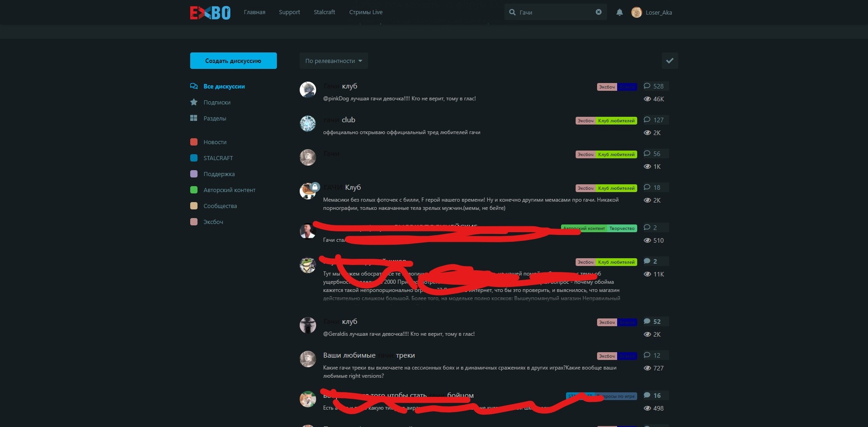Image resolution: width=868 pixels, height=427 pixels.
Task: Mark all as read checkmark button
Action: pyautogui.click(x=670, y=61)
